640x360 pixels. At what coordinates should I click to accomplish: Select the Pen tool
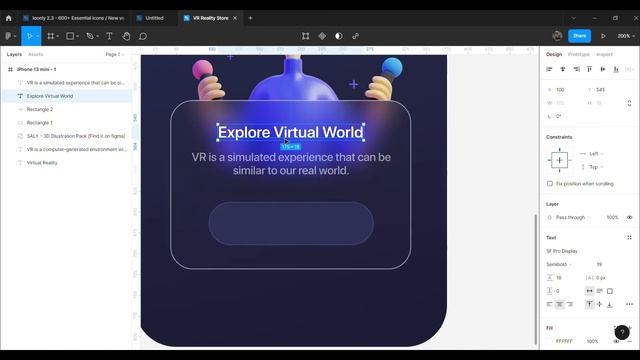tap(90, 36)
